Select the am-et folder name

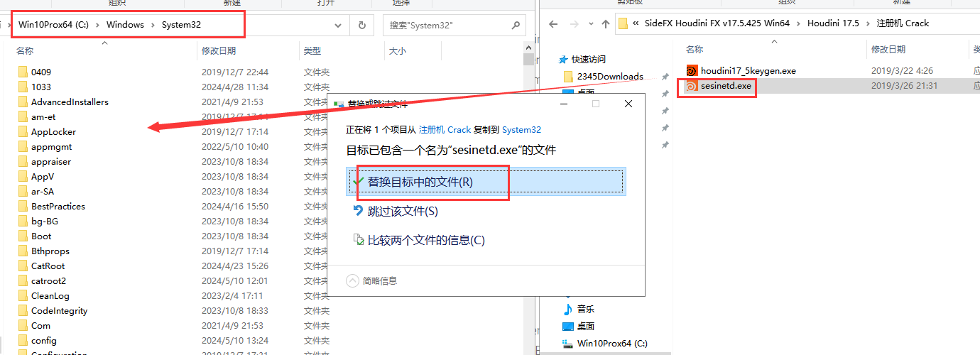(43, 116)
